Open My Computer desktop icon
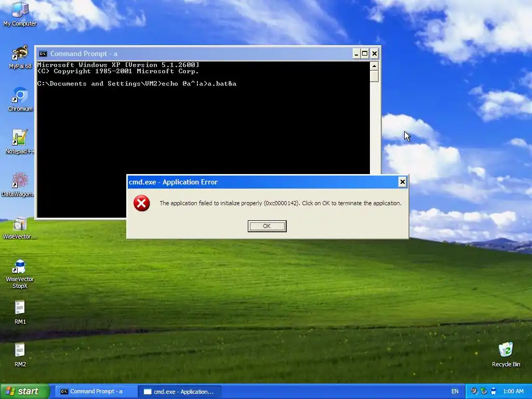 [20, 14]
